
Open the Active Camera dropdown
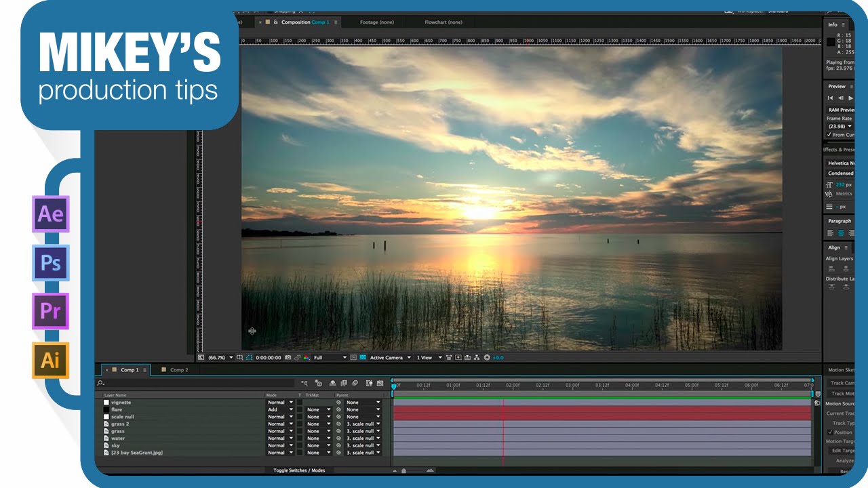coord(391,357)
